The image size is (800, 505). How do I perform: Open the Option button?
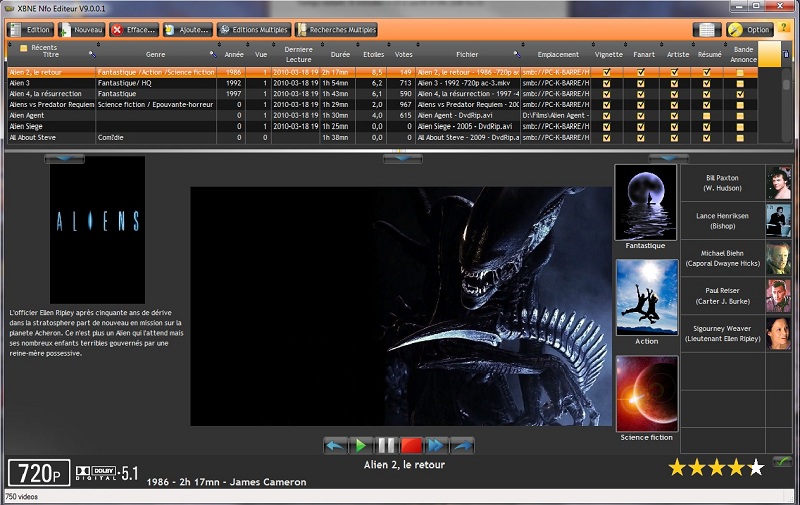(749, 30)
